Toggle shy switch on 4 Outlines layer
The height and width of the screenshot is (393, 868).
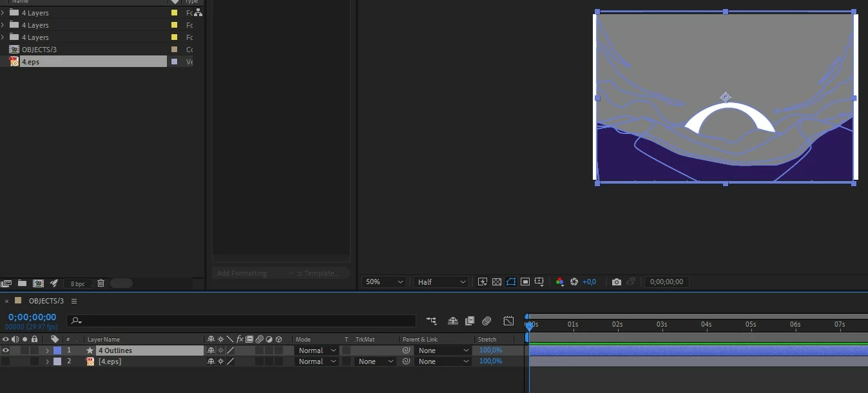[x=211, y=350]
